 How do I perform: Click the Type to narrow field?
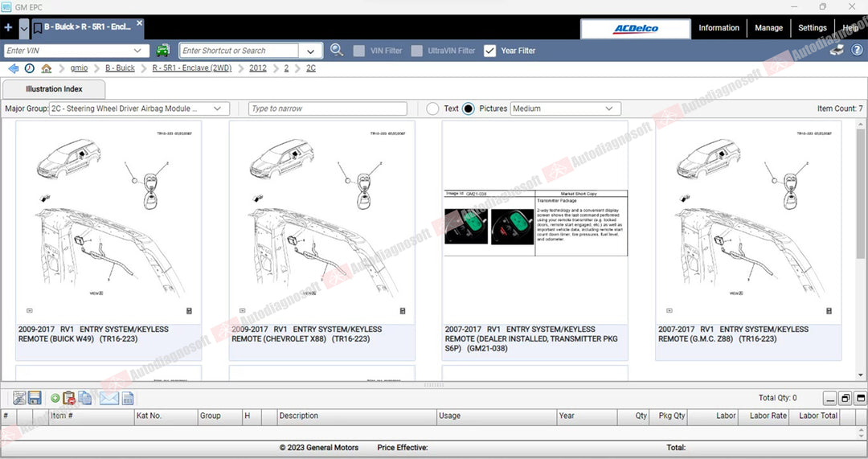[328, 109]
